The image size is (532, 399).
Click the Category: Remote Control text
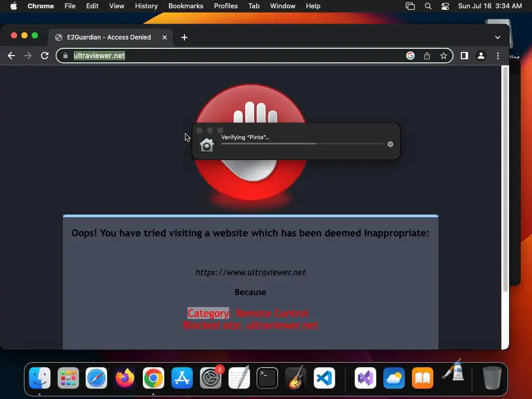pyautogui.click(x=248, y=313)
